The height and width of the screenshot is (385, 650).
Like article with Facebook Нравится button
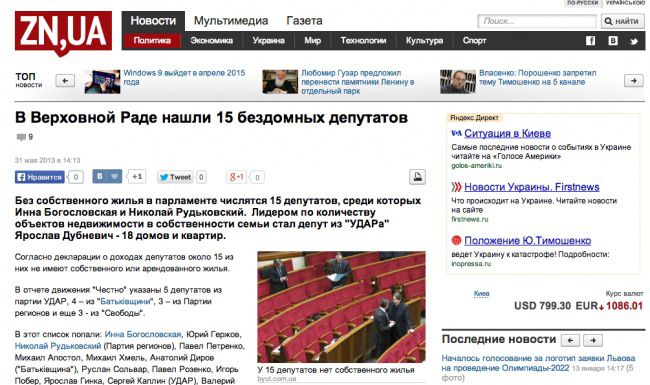(40, 177)
